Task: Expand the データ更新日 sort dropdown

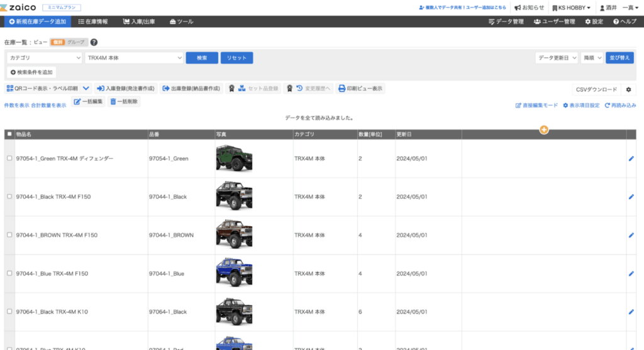Action: [557, 58]
